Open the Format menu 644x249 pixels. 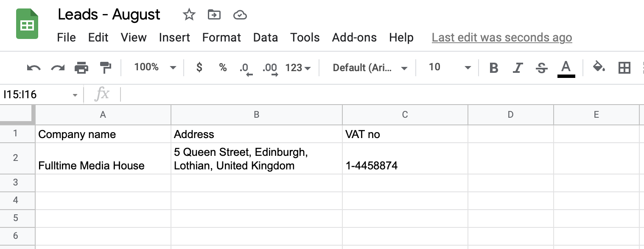pyautogui.click(x=221, y=37)
